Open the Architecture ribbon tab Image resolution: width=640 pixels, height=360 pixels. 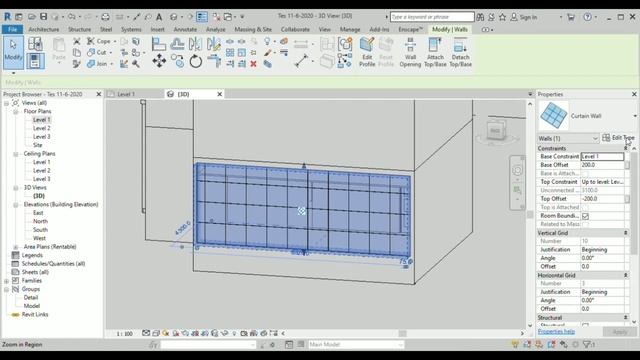point(44,29)
